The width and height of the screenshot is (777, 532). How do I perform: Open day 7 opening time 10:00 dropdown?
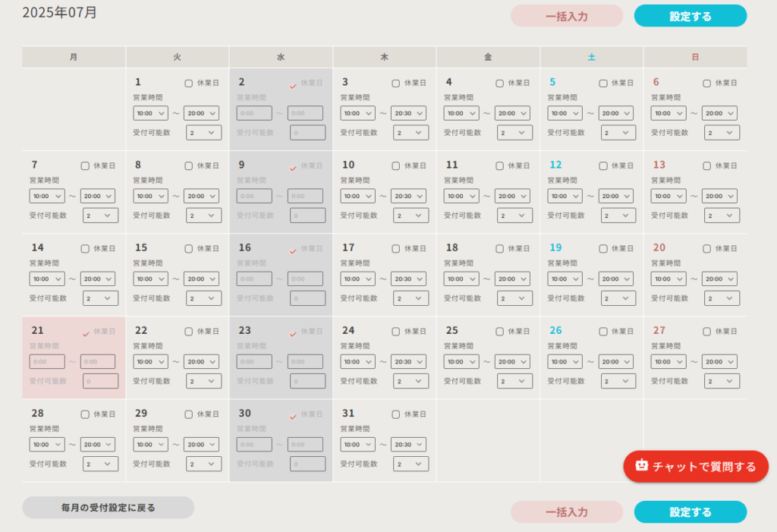click(47, 196)
